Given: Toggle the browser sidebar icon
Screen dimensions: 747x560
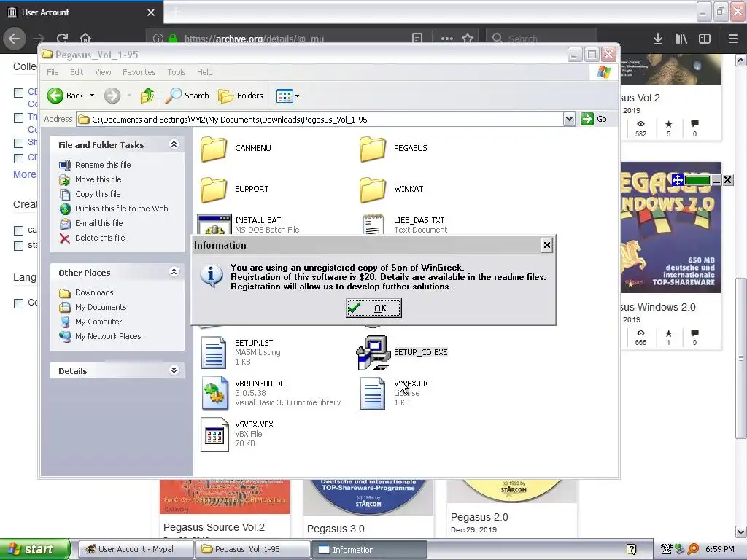Looking at the screenshot, I should 705,39.
